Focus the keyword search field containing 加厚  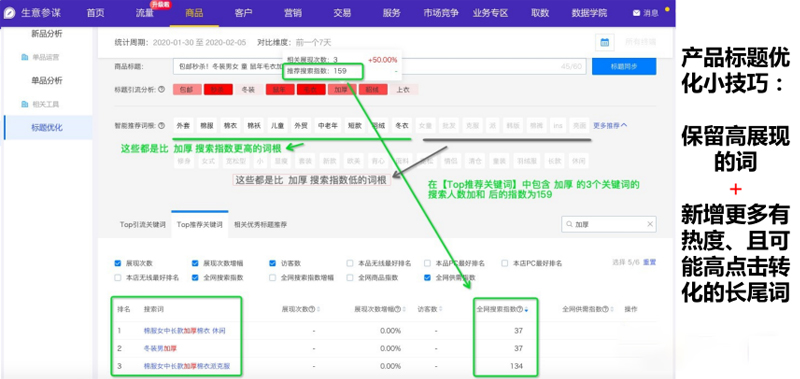coord(609,224)
